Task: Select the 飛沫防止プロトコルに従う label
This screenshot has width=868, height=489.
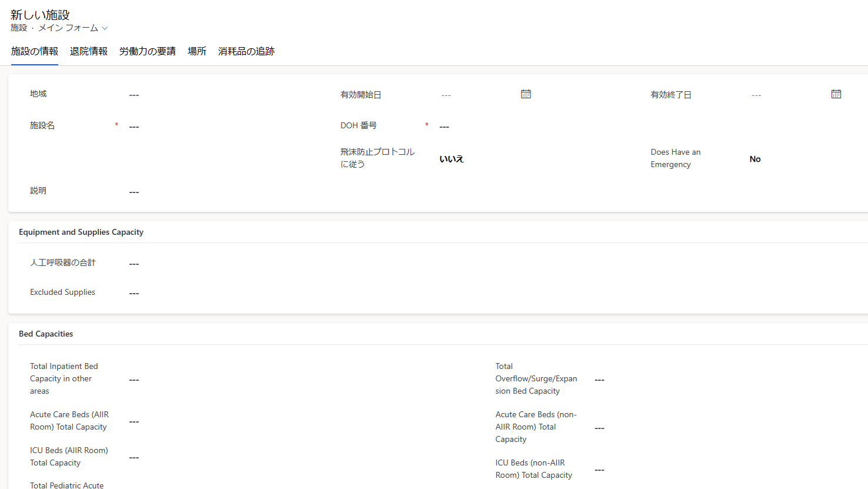Action: click(378, 158)
